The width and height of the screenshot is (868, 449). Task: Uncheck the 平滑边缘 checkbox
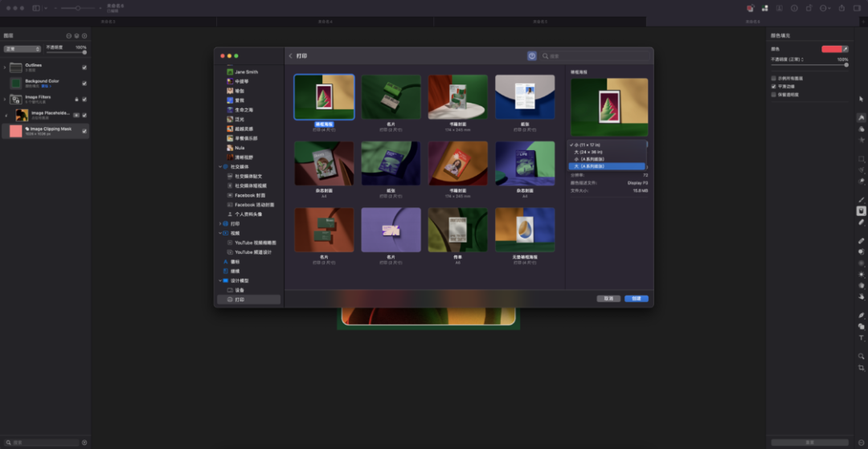pos(774,86)
